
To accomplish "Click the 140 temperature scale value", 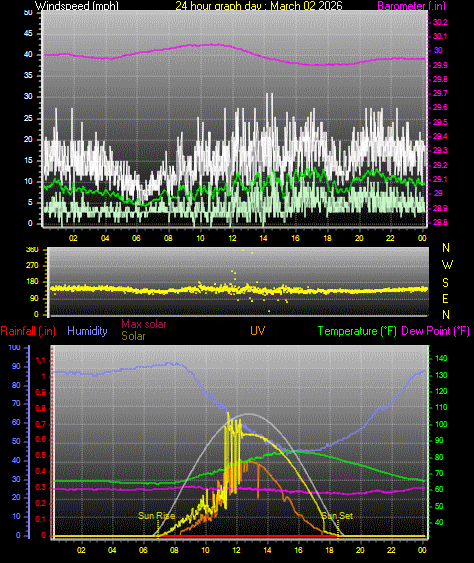I will (x=441, y=358).
